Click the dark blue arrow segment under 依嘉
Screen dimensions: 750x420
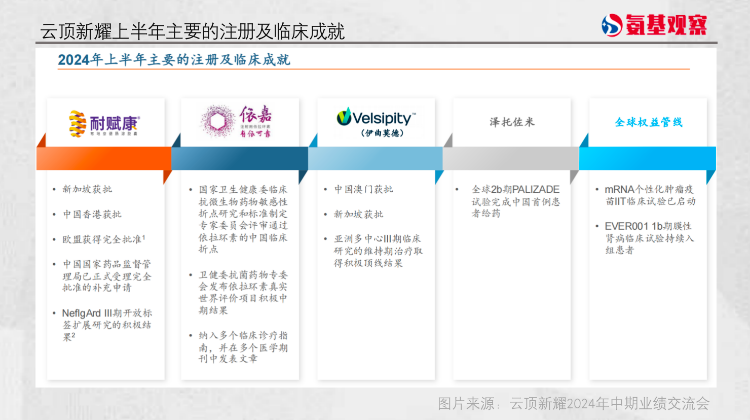coord(239,158)
